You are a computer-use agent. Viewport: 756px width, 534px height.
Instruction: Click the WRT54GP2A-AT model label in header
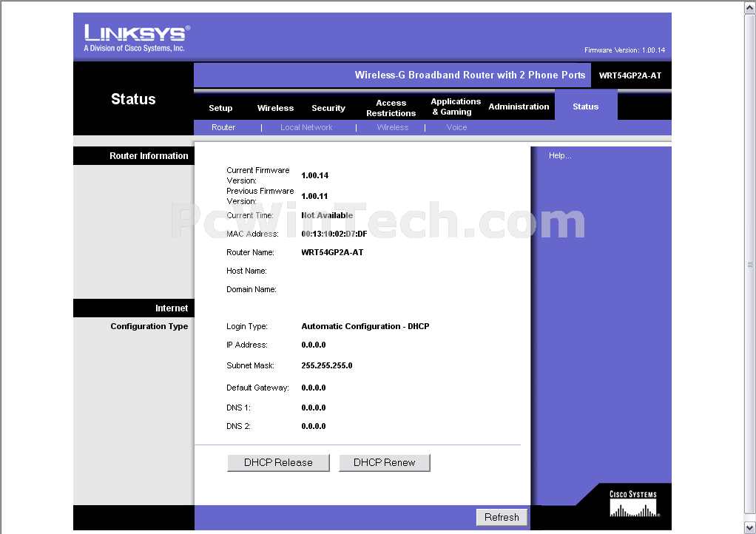click(630, 75)
